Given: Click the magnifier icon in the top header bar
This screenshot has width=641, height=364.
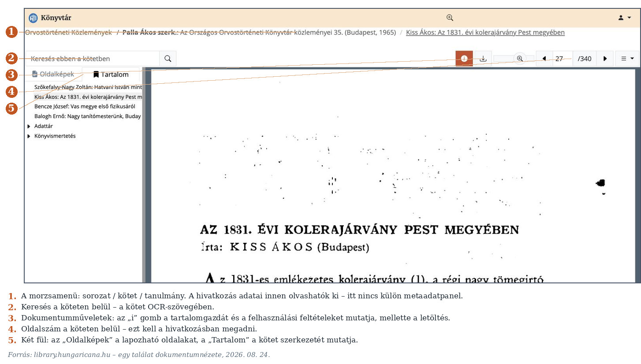Looking at the screenshot, I should coord(450,18).
